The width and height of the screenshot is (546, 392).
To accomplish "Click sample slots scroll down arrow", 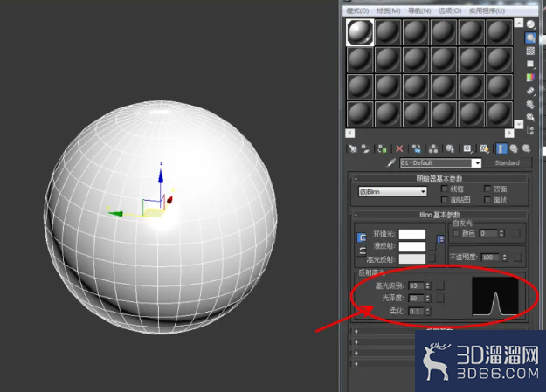I will point(519,124).
